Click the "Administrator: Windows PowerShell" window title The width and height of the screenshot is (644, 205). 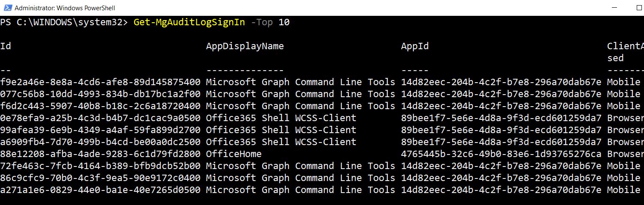click(x=65, y=8)
